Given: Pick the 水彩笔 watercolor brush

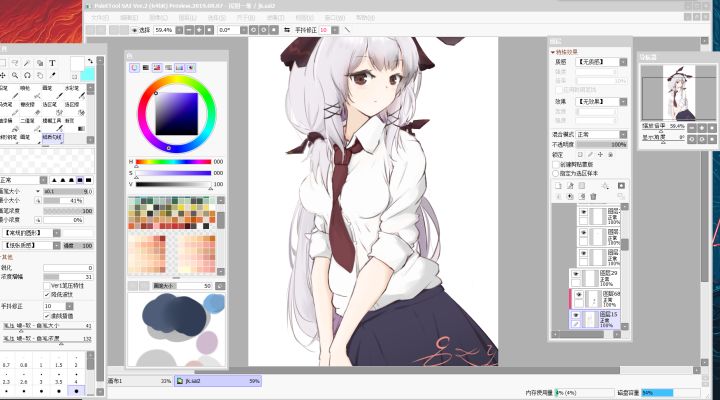Looking at the screenshot, I should tap(73, 91).
